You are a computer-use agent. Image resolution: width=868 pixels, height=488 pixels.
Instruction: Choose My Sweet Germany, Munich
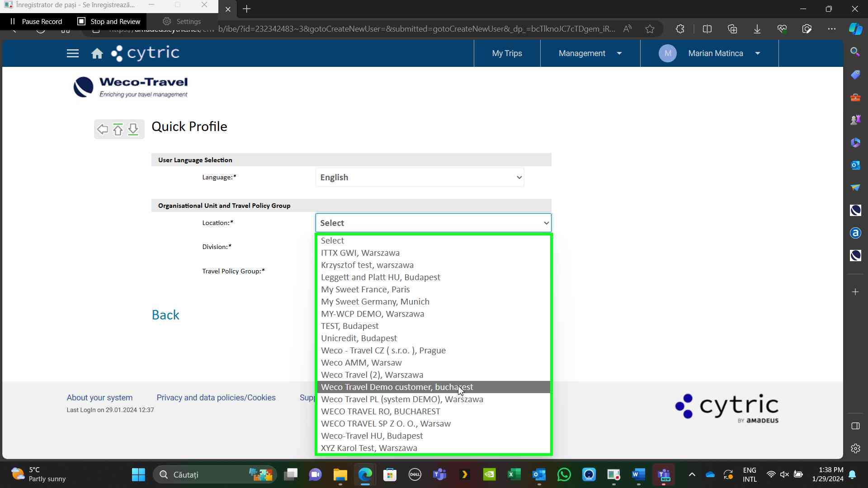tap(434, 302)
